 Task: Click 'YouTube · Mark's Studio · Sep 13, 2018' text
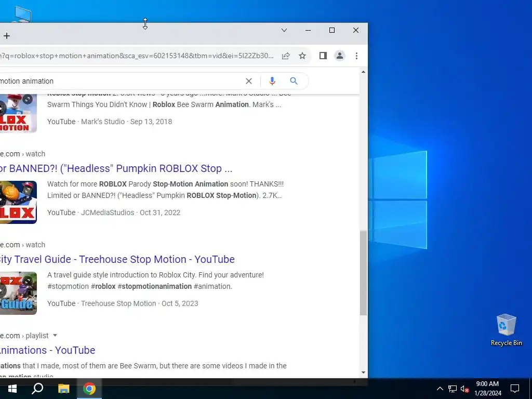pos(110,122)
